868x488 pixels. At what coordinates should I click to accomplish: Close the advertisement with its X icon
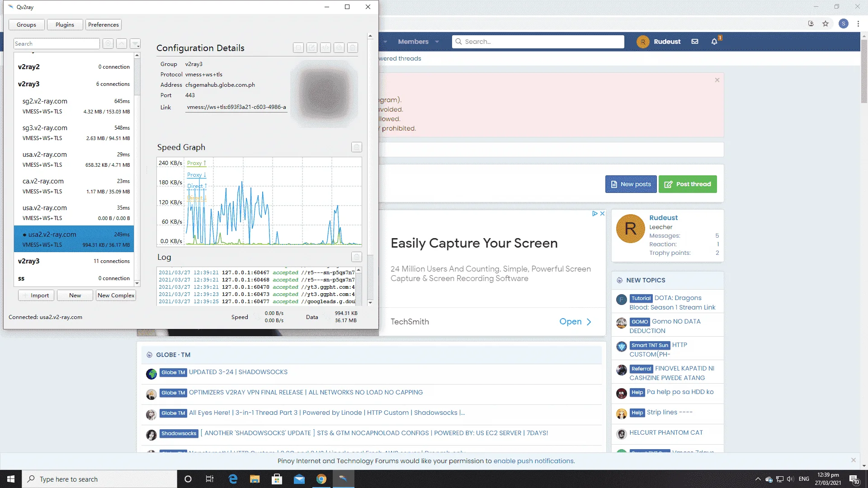coord(602,214)
